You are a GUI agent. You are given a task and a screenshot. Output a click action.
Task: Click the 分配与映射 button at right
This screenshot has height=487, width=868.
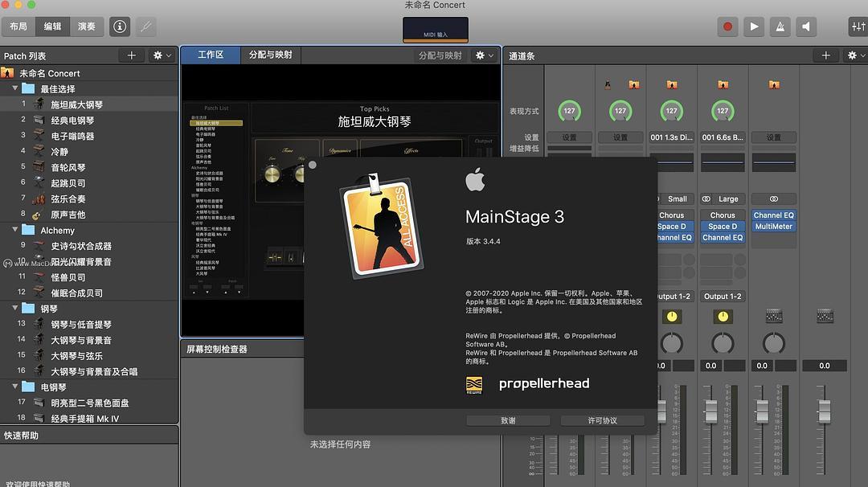point(440,55)
